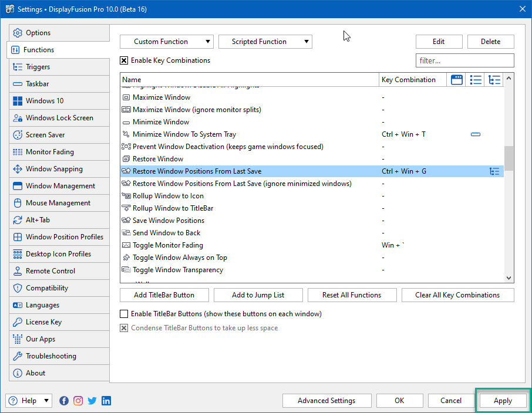Click the Maximize Window row icon
Viewport: 532px width, 413px height.
[126, 97]
